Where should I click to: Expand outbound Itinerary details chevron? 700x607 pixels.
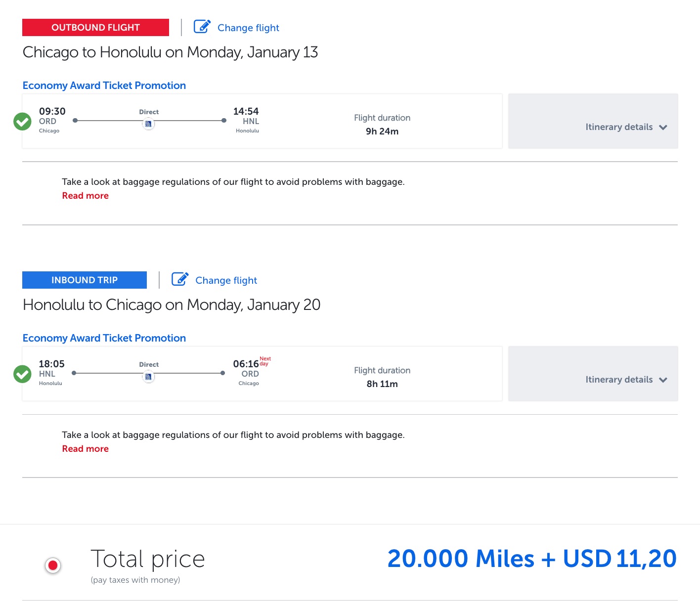click(x=663, y=128)
